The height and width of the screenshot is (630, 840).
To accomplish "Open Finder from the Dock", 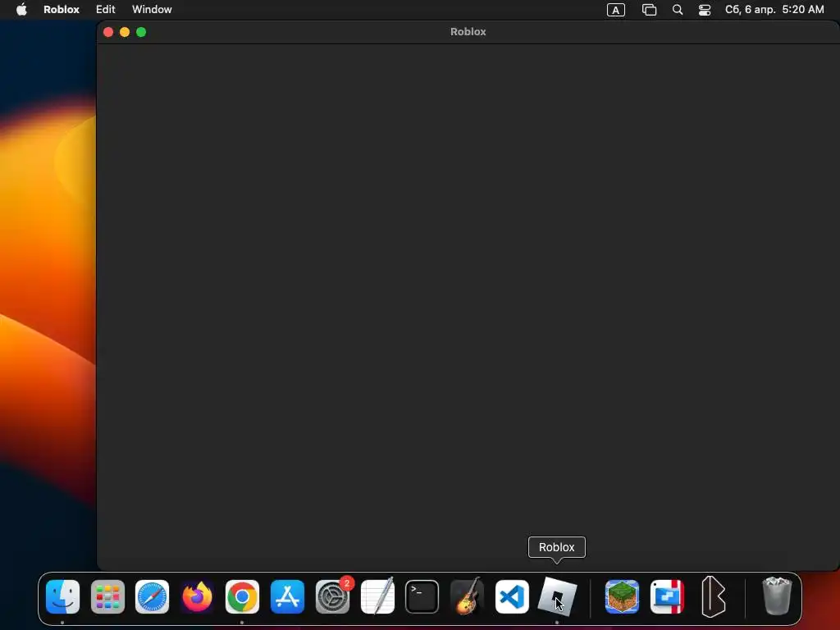I will click(x=62, y=597).
